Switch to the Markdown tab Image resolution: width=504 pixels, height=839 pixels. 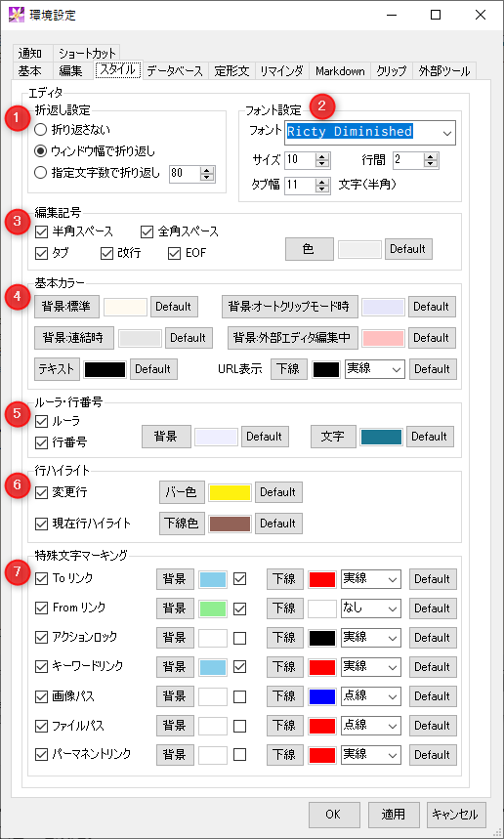pos(340,71)
